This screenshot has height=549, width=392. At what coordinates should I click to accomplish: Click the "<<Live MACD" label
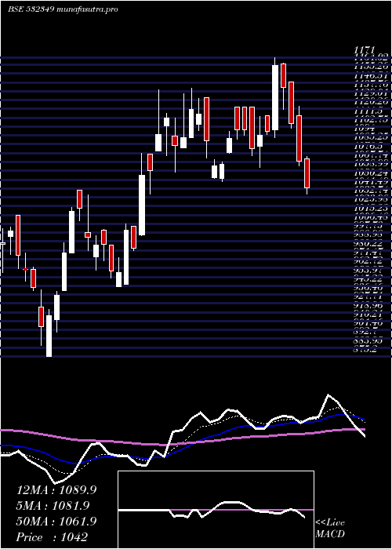[x=330, y=529]
